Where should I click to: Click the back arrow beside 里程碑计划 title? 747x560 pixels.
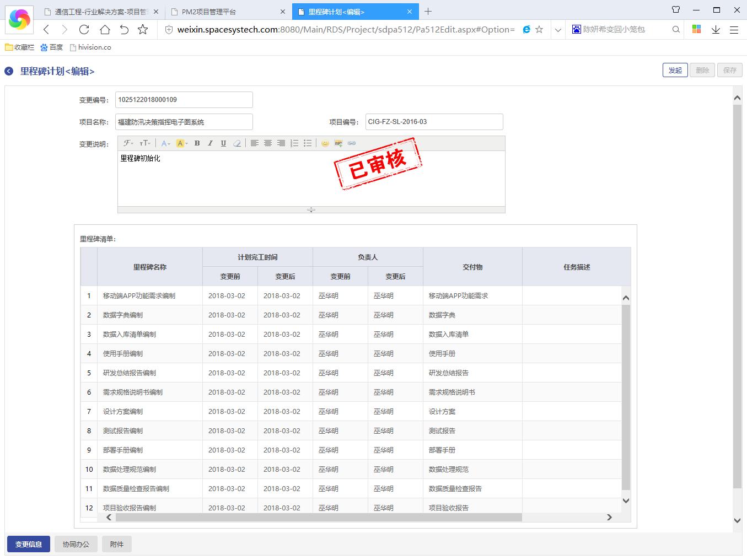[x=9, y=71]
